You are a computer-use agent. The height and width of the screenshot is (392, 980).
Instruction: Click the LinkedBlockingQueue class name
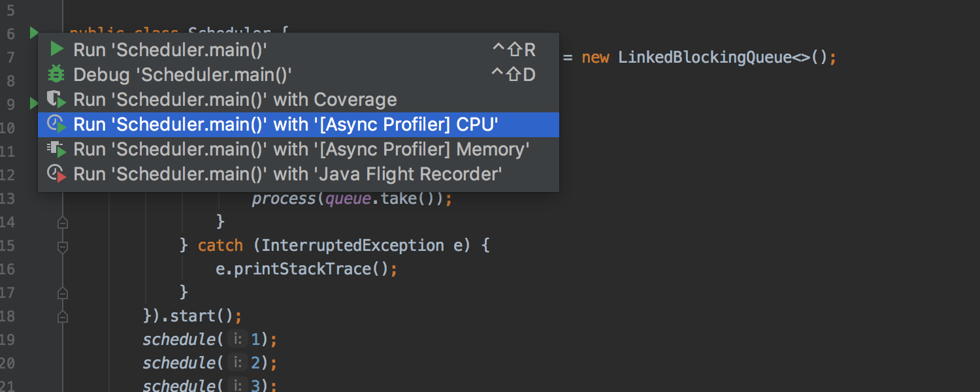point(704,57)
